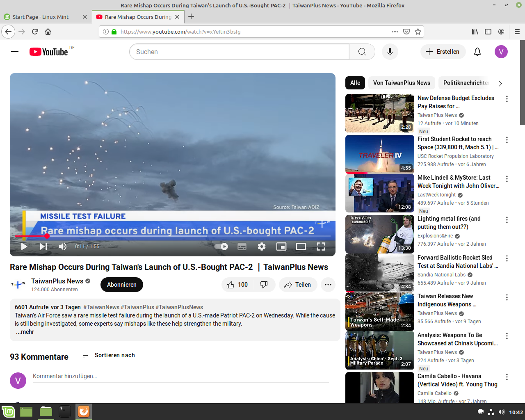525x420 pixels.
Task: Open more actions menu below video
Action: pyautogui.click(x=328, y=285)
